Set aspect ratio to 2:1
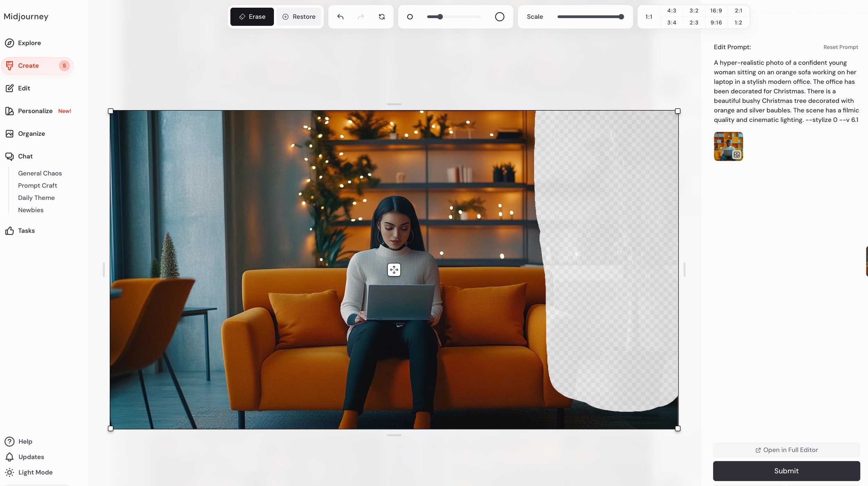 [x=738, y=11]
